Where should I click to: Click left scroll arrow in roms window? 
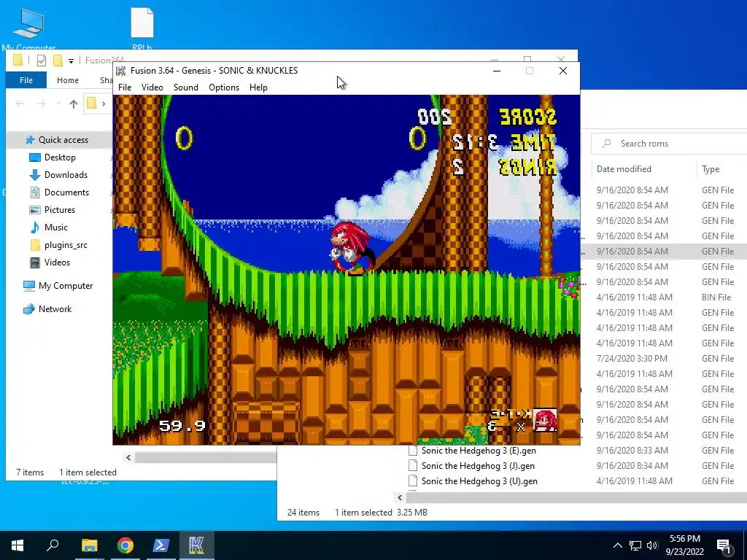point(400,497)
